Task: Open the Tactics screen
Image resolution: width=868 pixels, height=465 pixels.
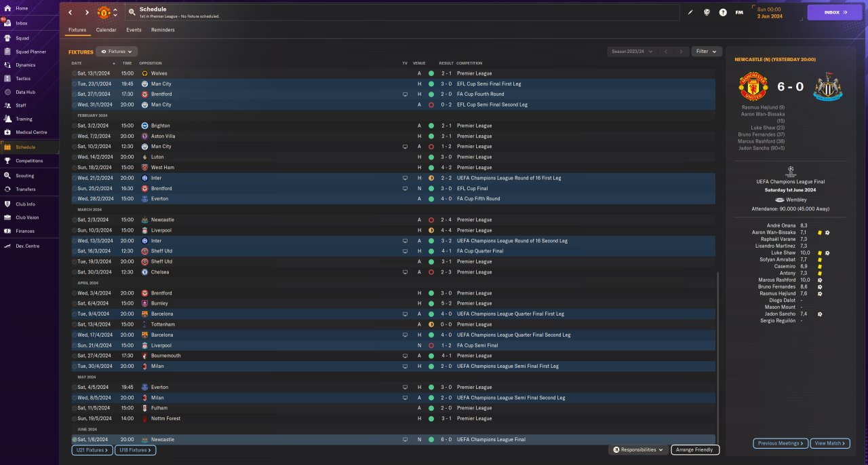Action: (23, 79)
